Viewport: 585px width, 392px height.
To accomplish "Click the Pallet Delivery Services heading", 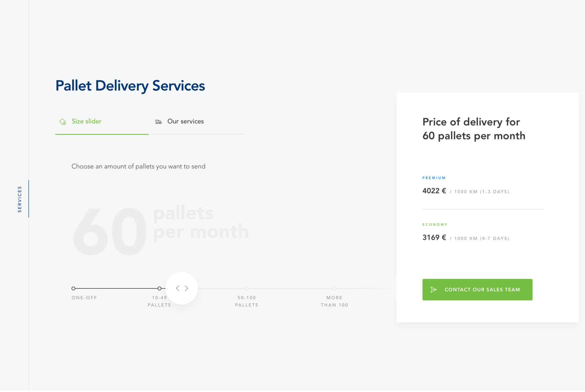I will (x=130, y=86).
